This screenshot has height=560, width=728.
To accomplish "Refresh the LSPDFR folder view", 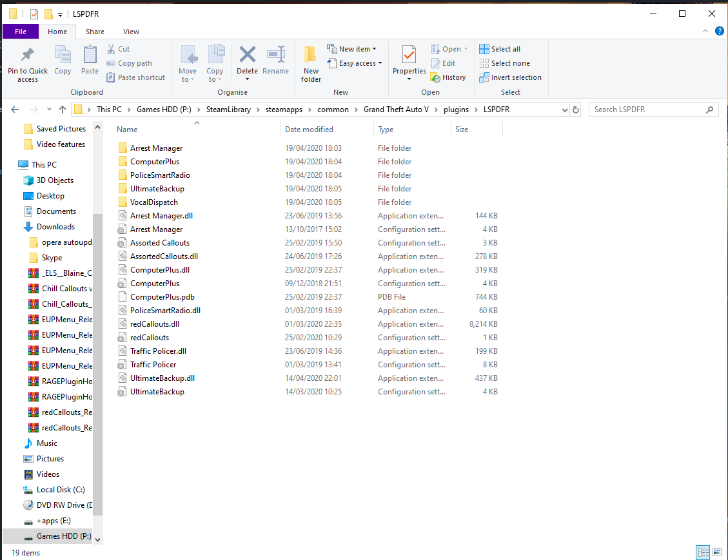I will tap(576, 110).
